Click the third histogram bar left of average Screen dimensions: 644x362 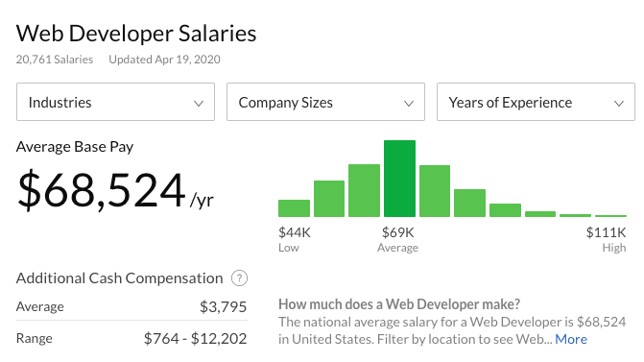coord(365,190)
